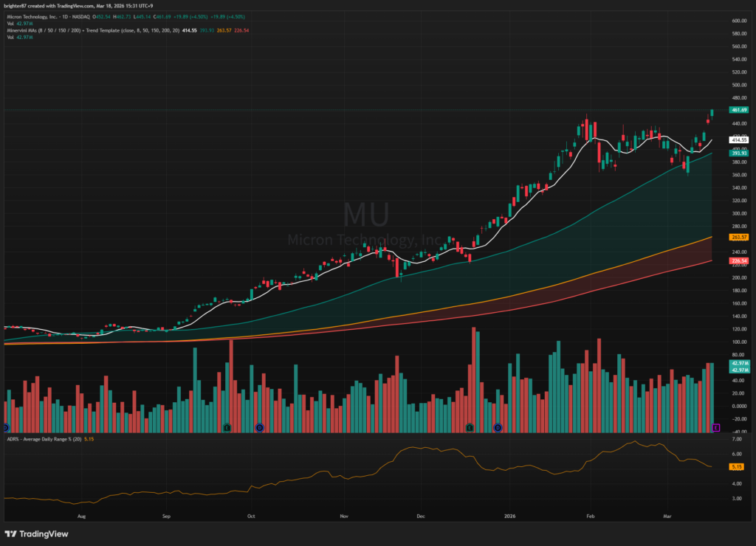The image size is (756, 546).
Task: Click the dividend marker before 2026 label
Action: click(x=498, y=427)
